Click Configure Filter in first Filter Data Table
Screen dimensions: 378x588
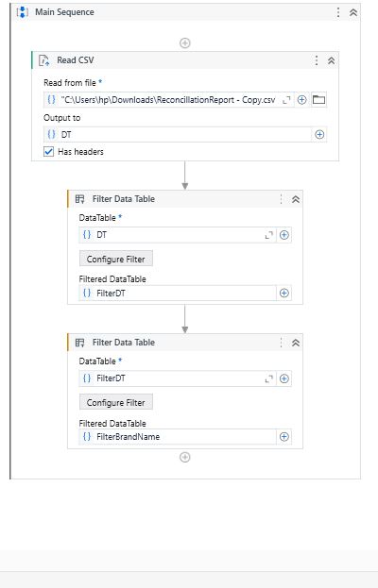(116, 259)
